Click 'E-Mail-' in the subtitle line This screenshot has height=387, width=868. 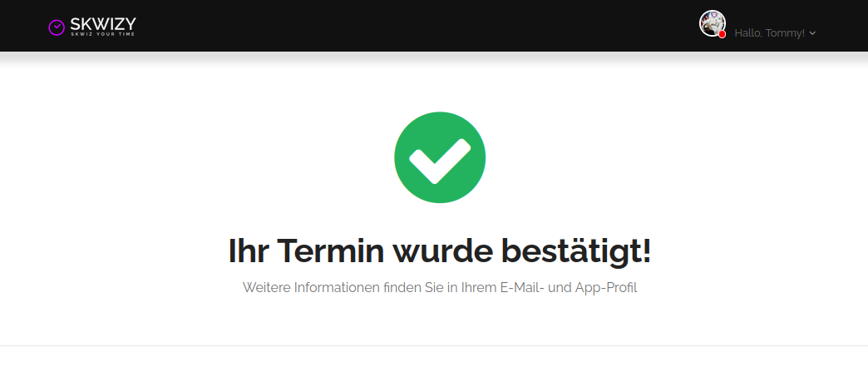[x=522, y=288]
